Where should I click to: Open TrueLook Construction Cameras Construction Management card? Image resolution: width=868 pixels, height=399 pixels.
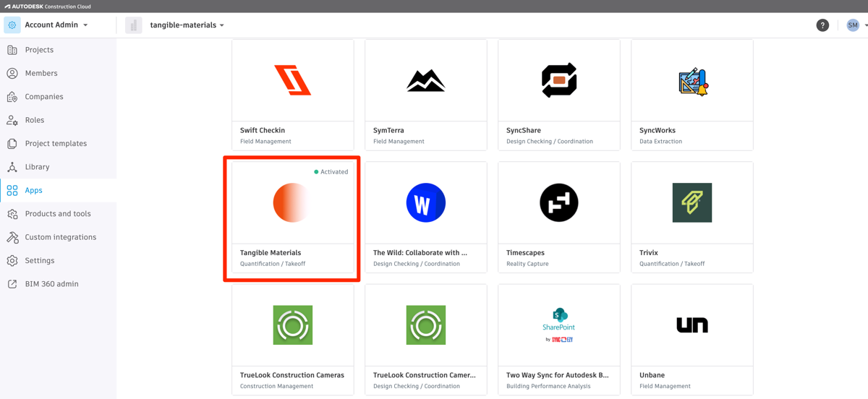[293, 339]
